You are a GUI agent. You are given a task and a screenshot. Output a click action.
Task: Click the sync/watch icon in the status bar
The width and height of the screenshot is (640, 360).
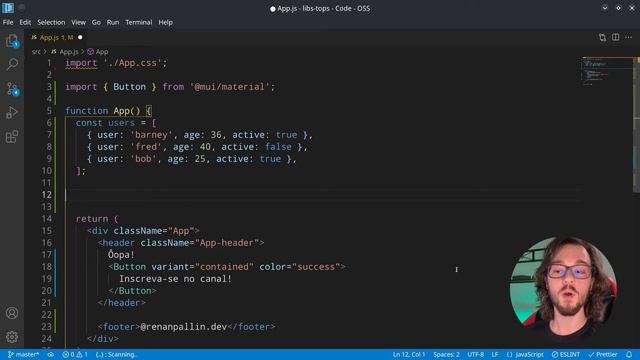51,354
